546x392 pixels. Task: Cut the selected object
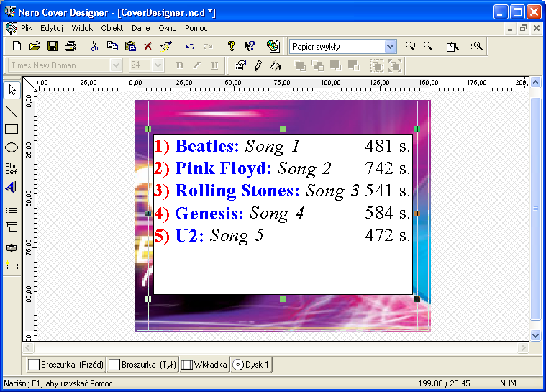(x=94, y=46)
